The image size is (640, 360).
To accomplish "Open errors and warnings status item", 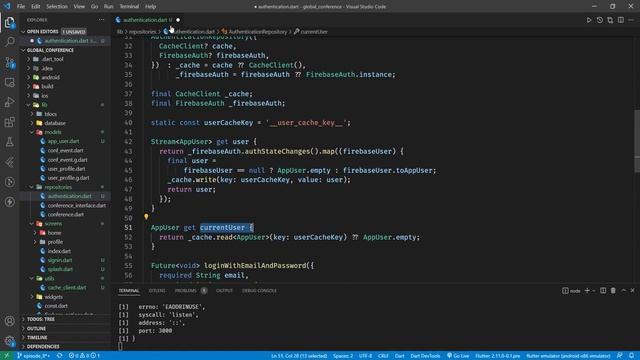I will click(84, 356).
